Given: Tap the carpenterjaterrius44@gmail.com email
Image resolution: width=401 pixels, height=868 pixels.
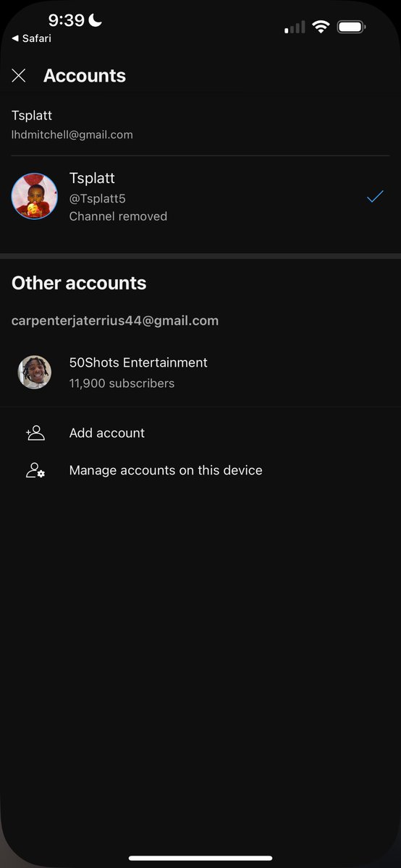Looking at the screenshot, I should point(115,320).
